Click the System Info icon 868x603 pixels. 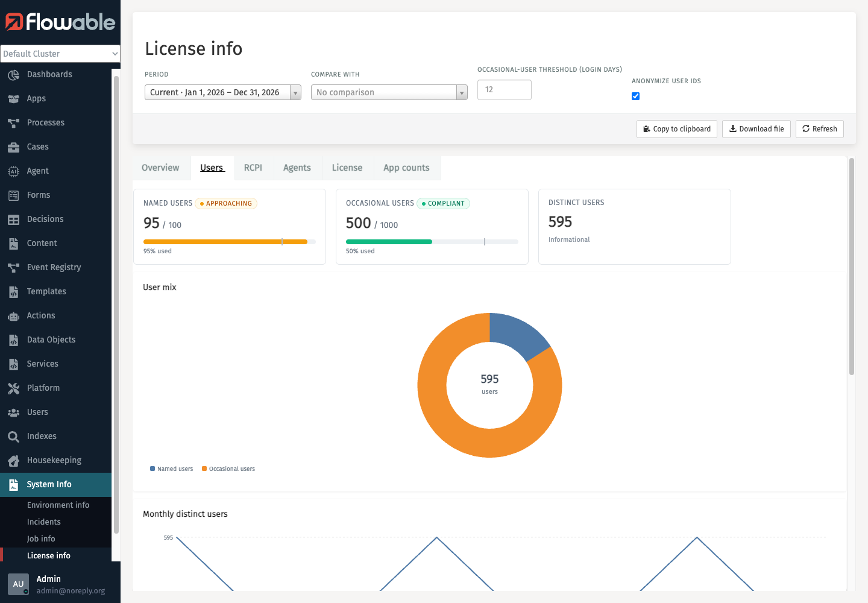(x=13, y=485)
